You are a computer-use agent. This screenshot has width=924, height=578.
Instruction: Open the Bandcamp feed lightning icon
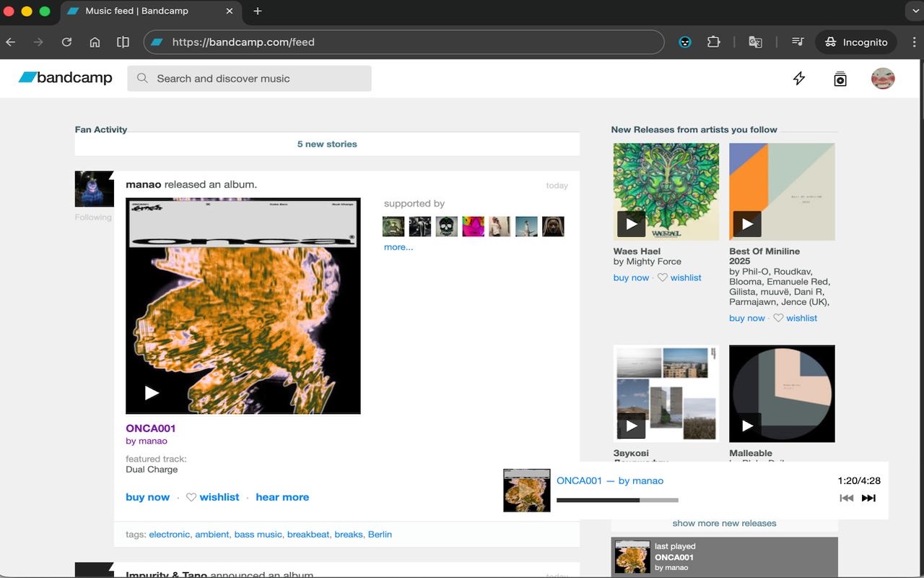(799, 79)
